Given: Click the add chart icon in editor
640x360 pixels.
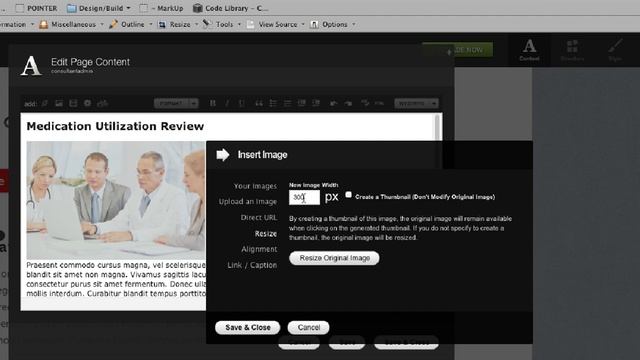Looking at the screenshot, I should (x=102, y=103).
